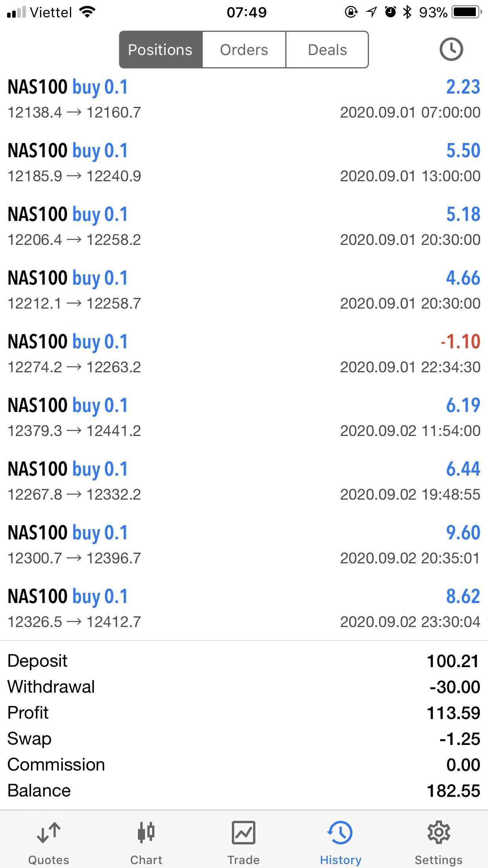488x868 pixels.
Task: Select the NAS100 trade with 2.23 profit
Action: click(244, 99)
